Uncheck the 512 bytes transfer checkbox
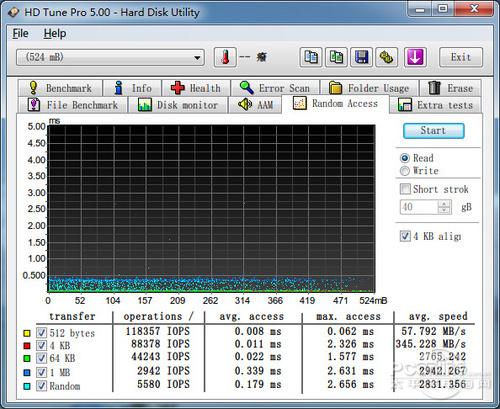This screenshot has height=409, width=500. [x=41, y=333]
